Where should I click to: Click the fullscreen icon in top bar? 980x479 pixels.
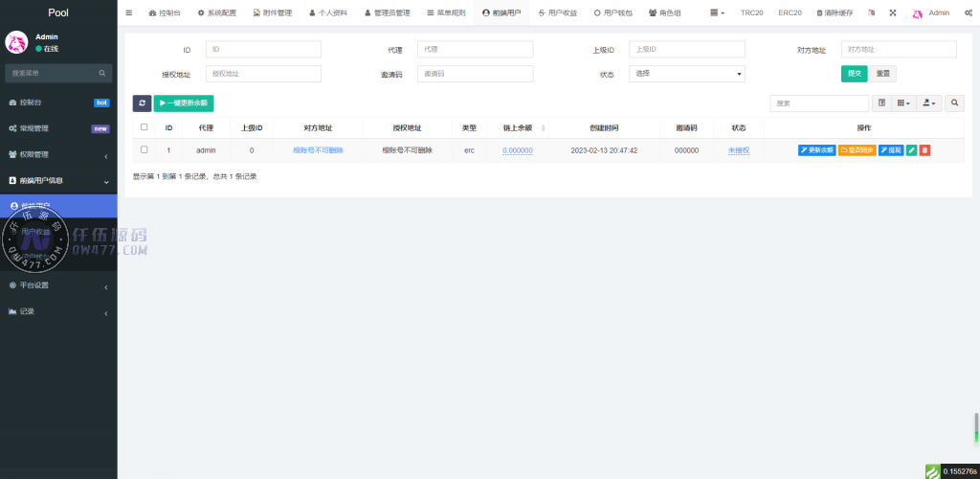click(x=892, y=13)
